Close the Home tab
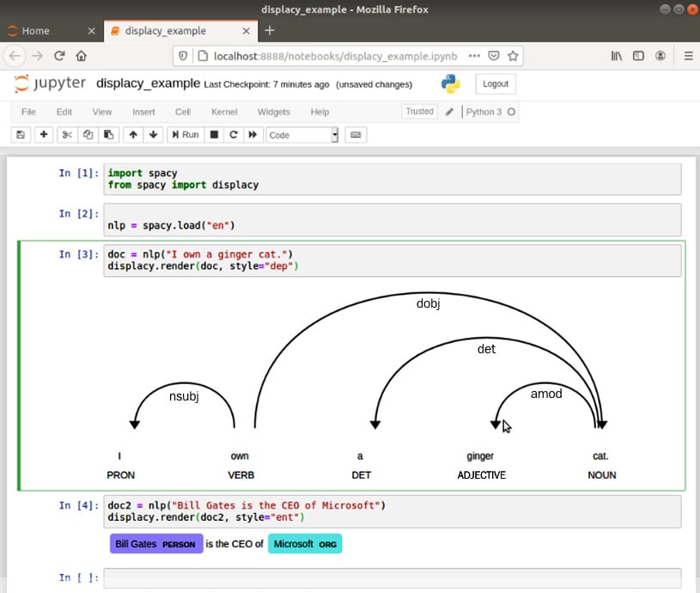The height and width of the screenshot is (593, 700). pos(92,31)
